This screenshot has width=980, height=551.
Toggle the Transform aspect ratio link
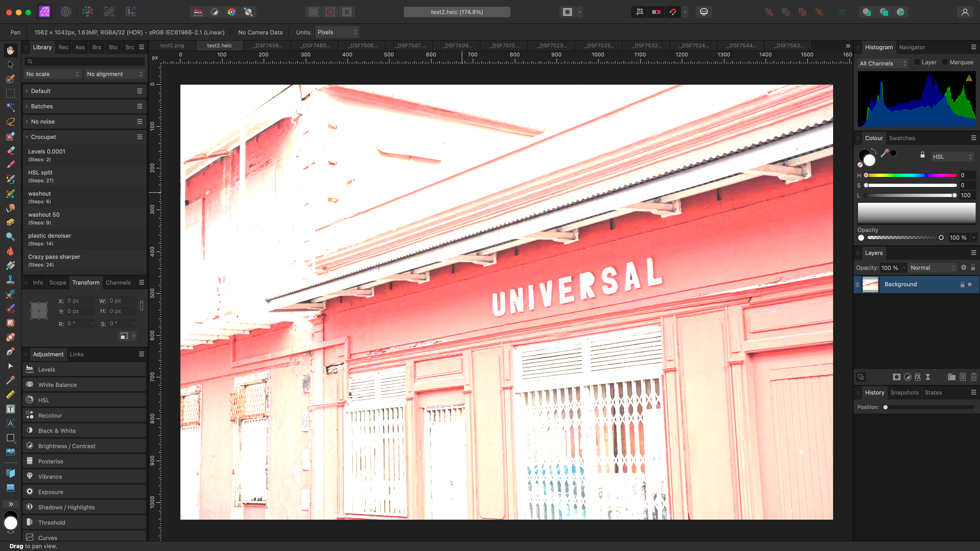(x=142, y=305)
